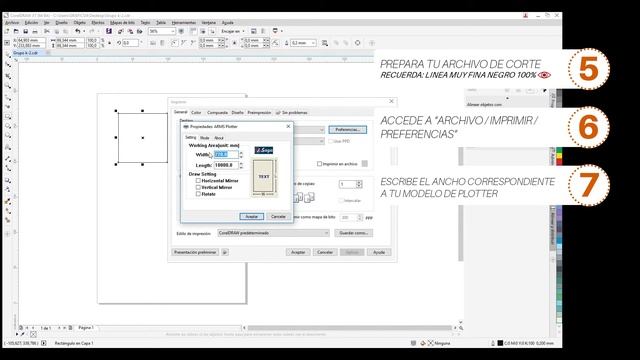Toggle the lock ratio button in property bar
Viewport: 640px width, 360px height.
pos(109,43)
